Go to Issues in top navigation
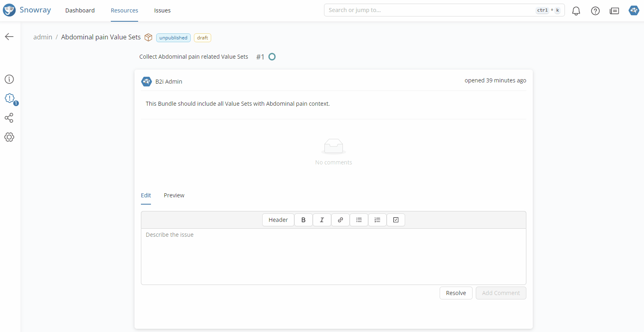 pyautogui.click(x=162, y=10)
